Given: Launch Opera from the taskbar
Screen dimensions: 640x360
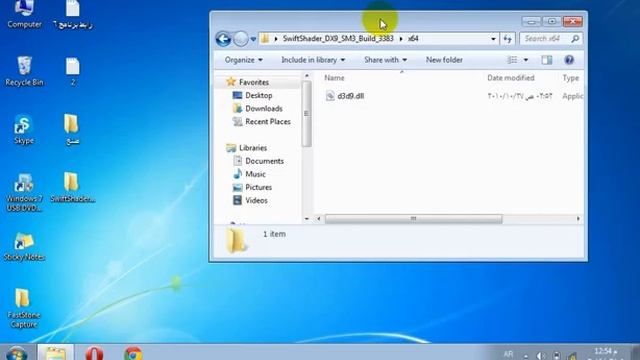Looking at the screenshot, I should pyautogui.click(x=94, y=353).
